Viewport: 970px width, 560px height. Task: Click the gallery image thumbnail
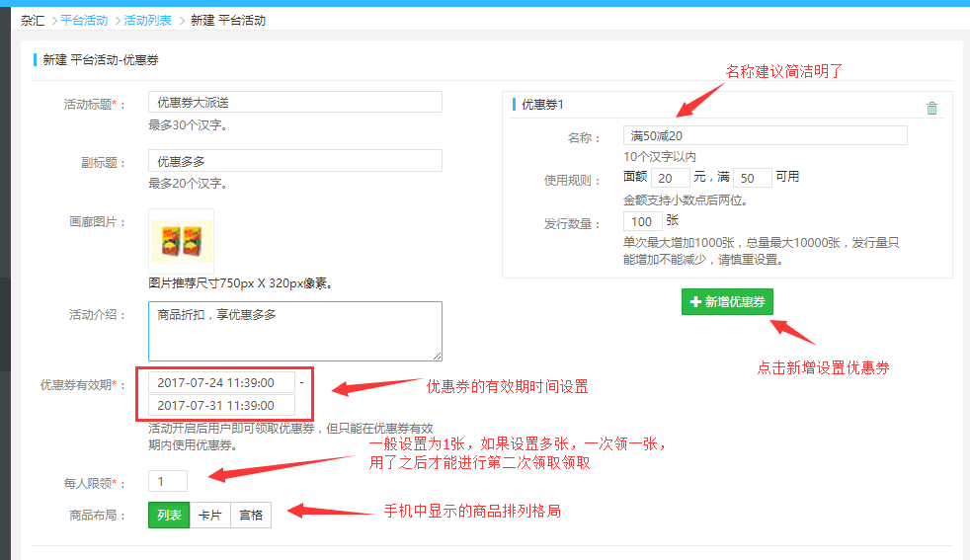click(181, 241)
